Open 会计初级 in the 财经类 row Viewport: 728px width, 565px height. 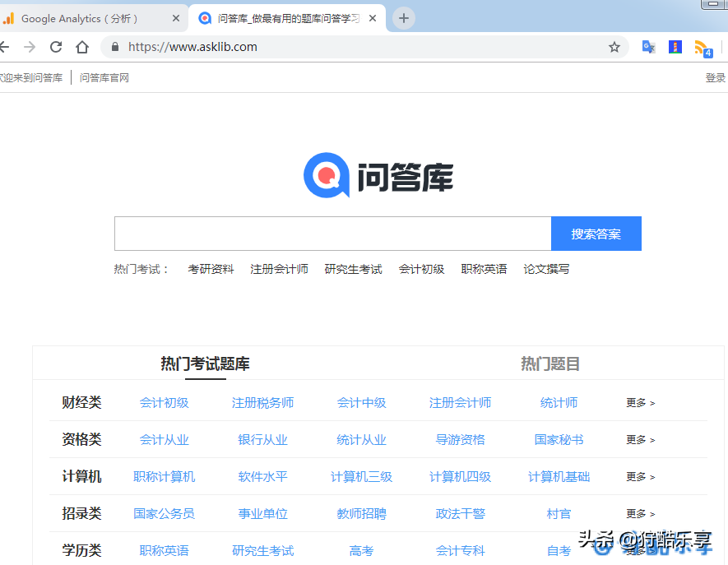165,402
